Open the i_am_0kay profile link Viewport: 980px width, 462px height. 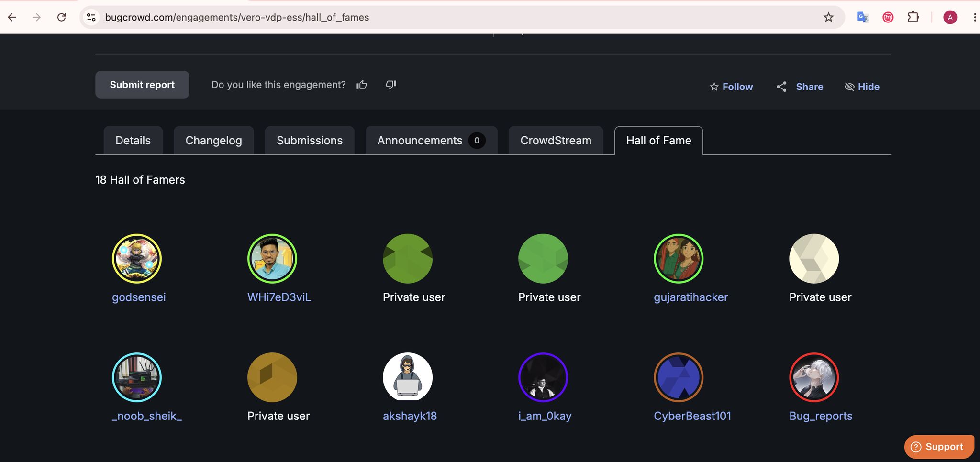(545, 416)
